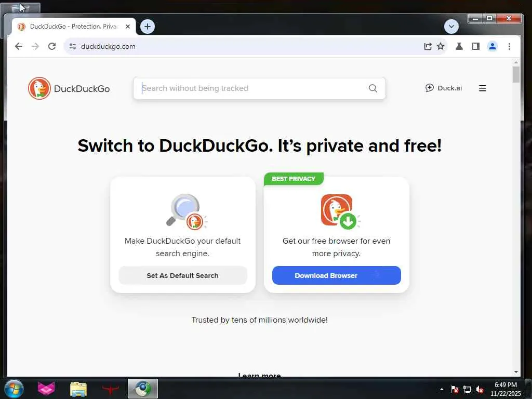
Task: Click the DuckDuckGo wordmark text
Action: [x=82, y=89]
